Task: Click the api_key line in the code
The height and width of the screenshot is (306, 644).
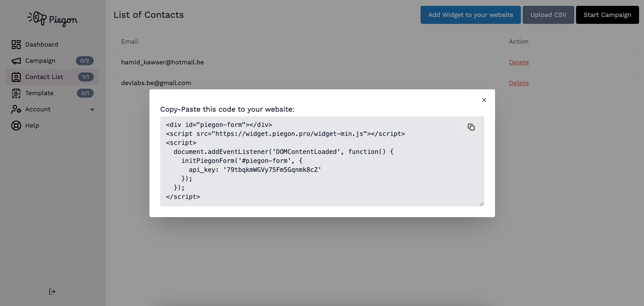Action: tap(255, 170)
